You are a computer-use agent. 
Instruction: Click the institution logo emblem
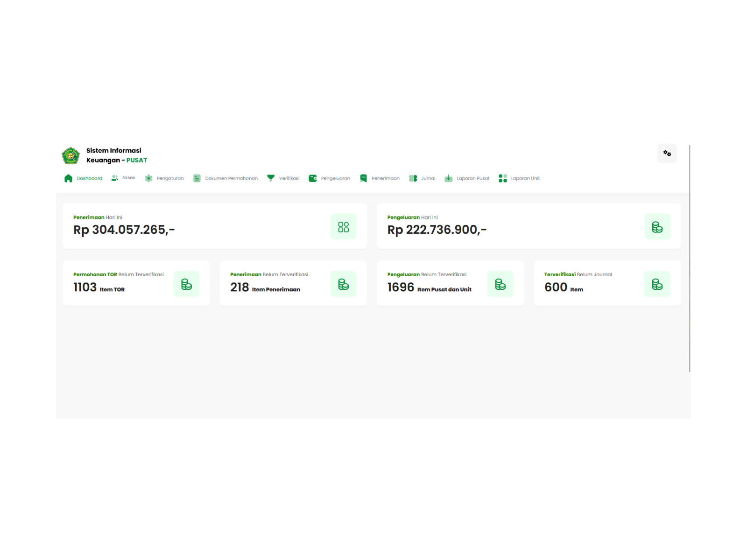coord(71,156)
